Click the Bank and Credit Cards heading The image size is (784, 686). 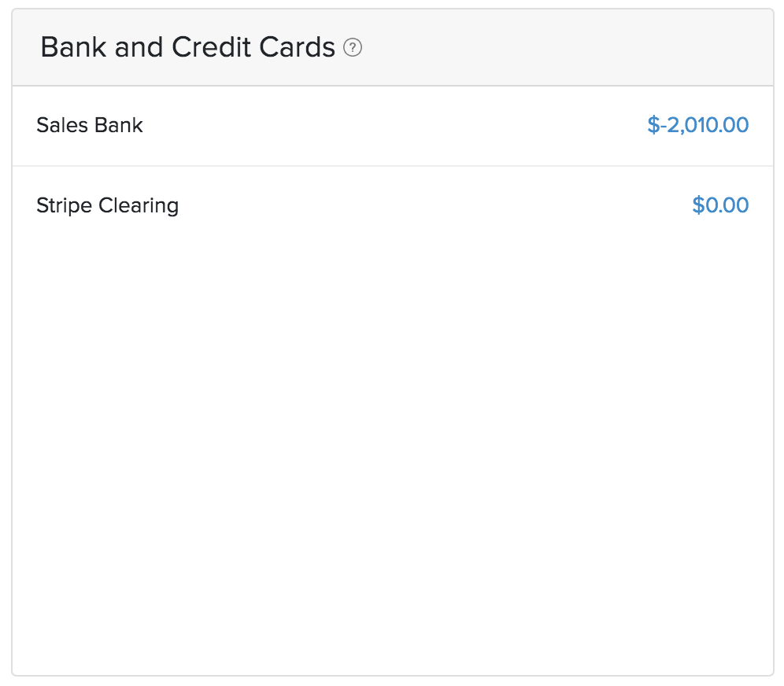(187, 48)
